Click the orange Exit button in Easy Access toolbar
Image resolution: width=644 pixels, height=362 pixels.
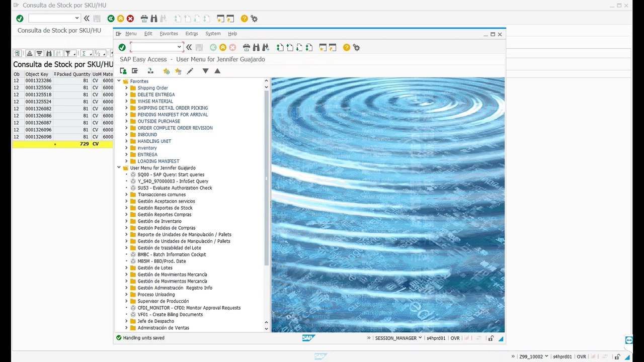coord(223,47)
